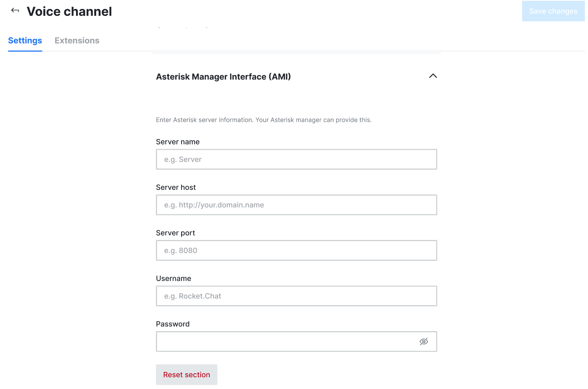The image size is (588, 389).
Task: Click the Voice channel page title
Action: pyautogui.click(x=69, y=12)
